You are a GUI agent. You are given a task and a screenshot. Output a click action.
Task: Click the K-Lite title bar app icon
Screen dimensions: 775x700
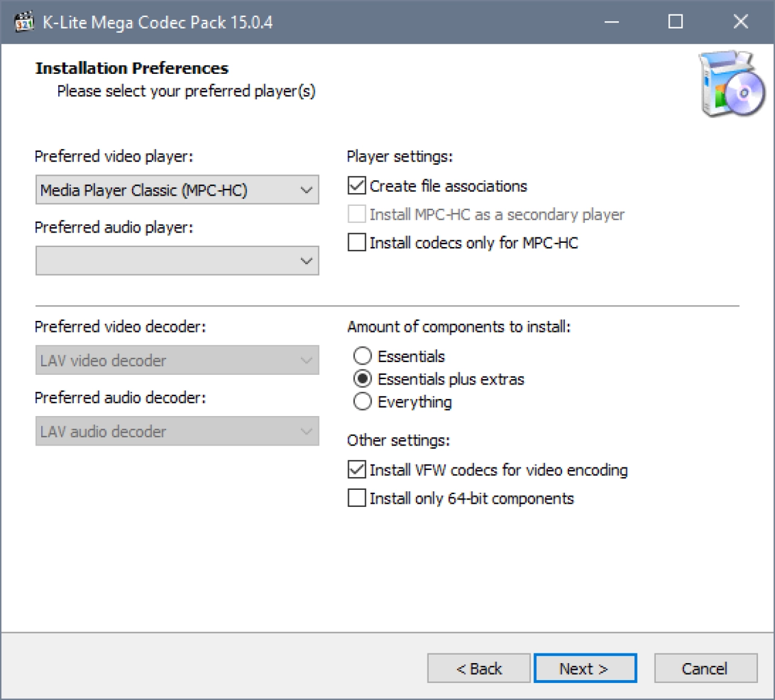24,22
